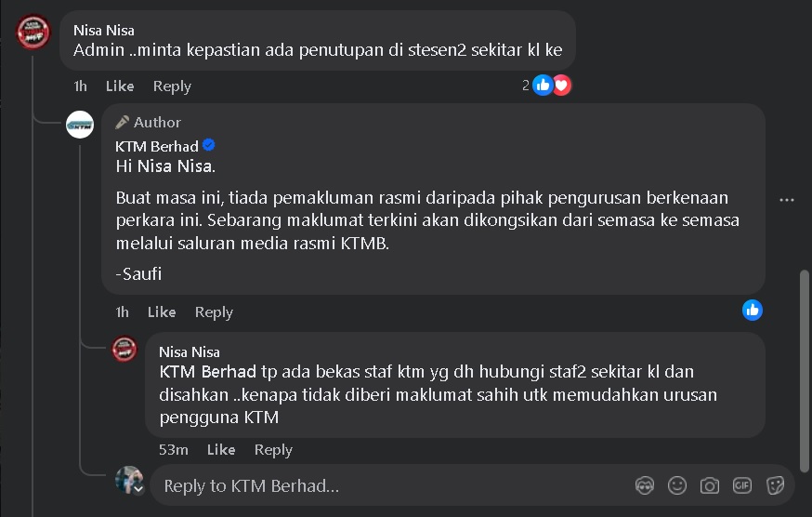
Task: Reply to KTM Berhad's comment
Action: [x=214, y=312]
